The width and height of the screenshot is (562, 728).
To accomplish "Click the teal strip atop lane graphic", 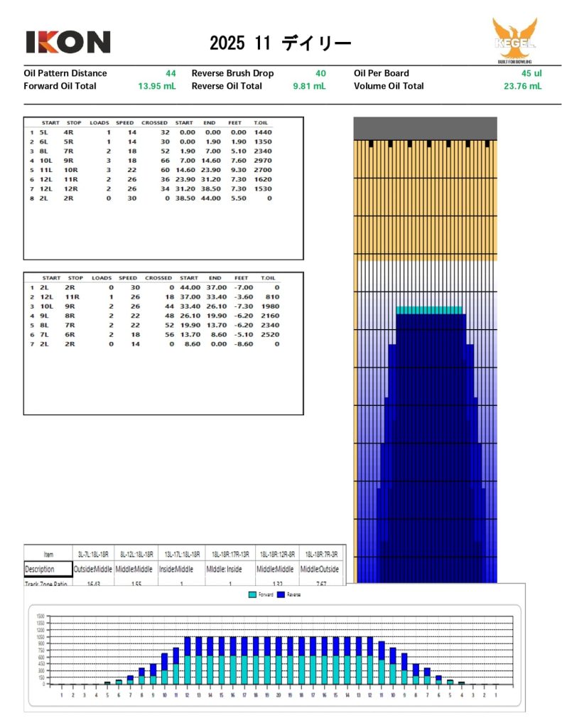I will pyautogui.click(x=429, y=310).
